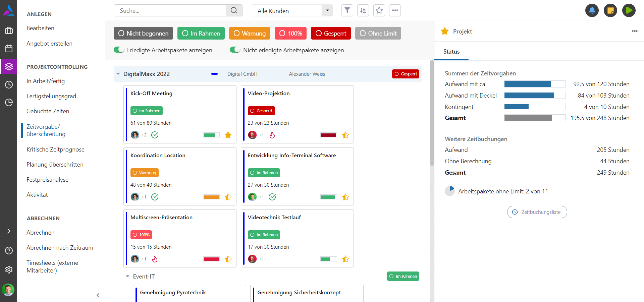Open the yellow sticky note icon
This screenshot has width=644, height=302.
click(x=610, y=10)
